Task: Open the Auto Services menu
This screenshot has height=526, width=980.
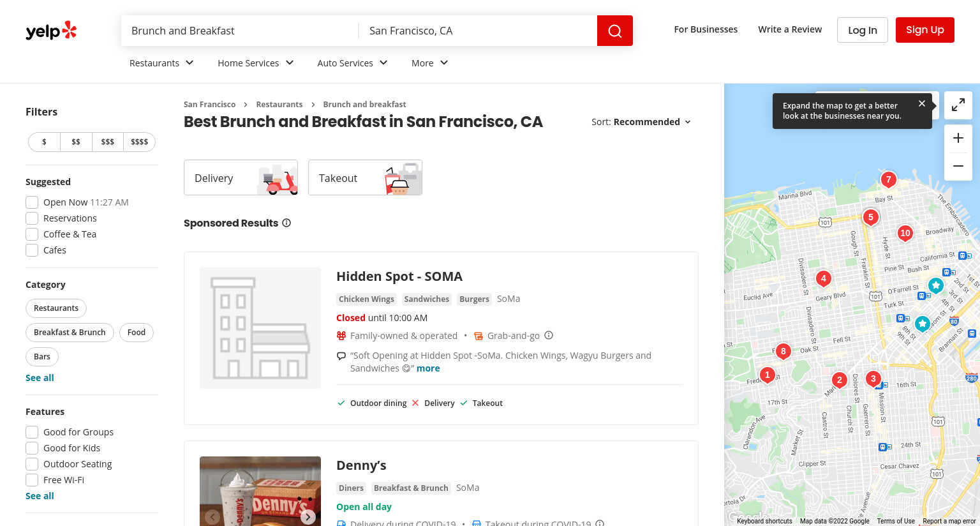Action: [352, 63]
